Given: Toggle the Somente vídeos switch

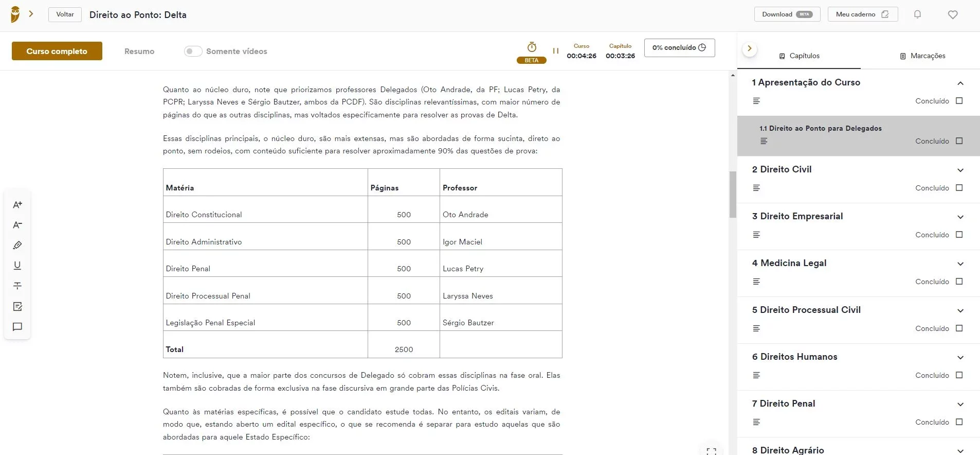Looking at the screenshot, I should pyautogui.click(x=193, y=51).
